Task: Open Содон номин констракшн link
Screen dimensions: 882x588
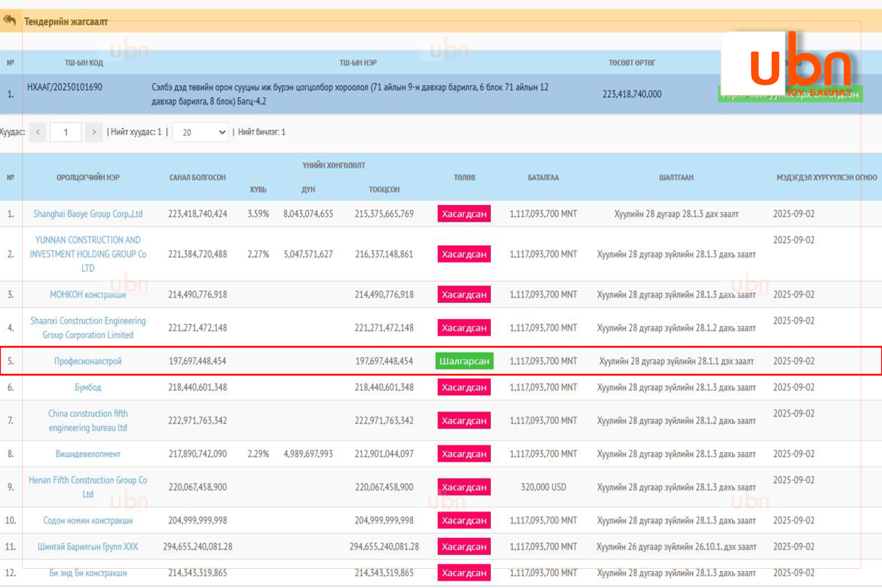Action: (87, 520)
